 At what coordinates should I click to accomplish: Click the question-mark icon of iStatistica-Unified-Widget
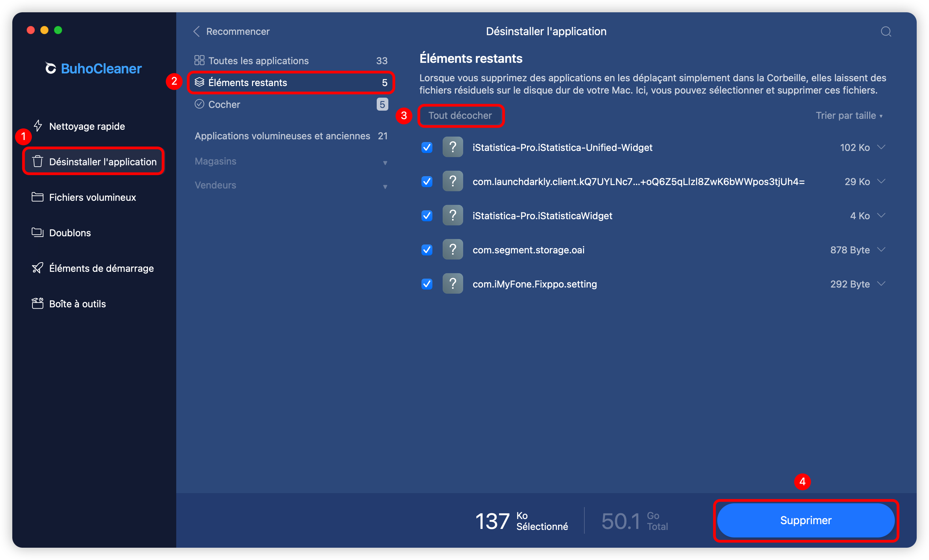[x=453, y=147]
